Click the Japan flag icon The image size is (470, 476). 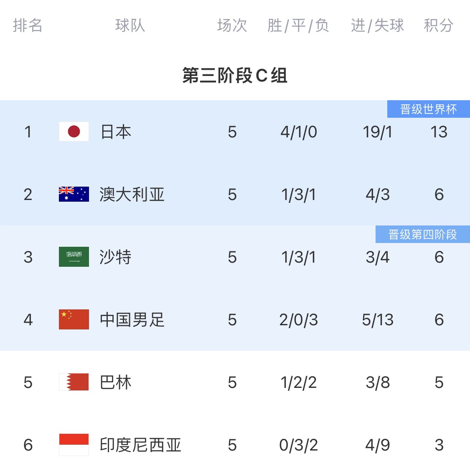pos(74,132)
